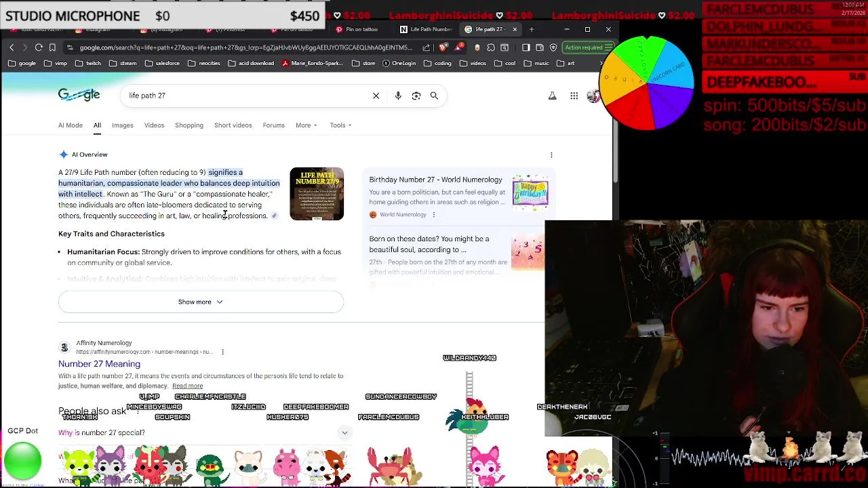Go back to the previous page
The height and width of the screenshot is (488, 868).
coord(12,47)
